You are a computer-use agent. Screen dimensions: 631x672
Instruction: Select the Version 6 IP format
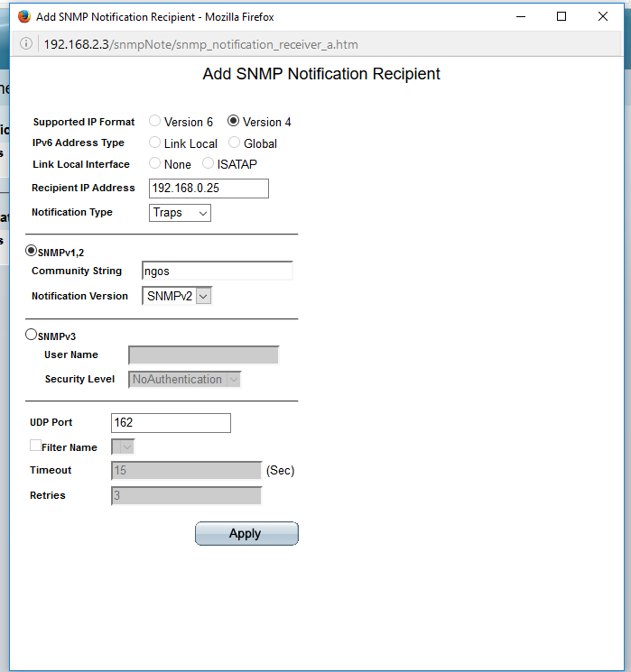pyautogui.click(x=155, y=121)
